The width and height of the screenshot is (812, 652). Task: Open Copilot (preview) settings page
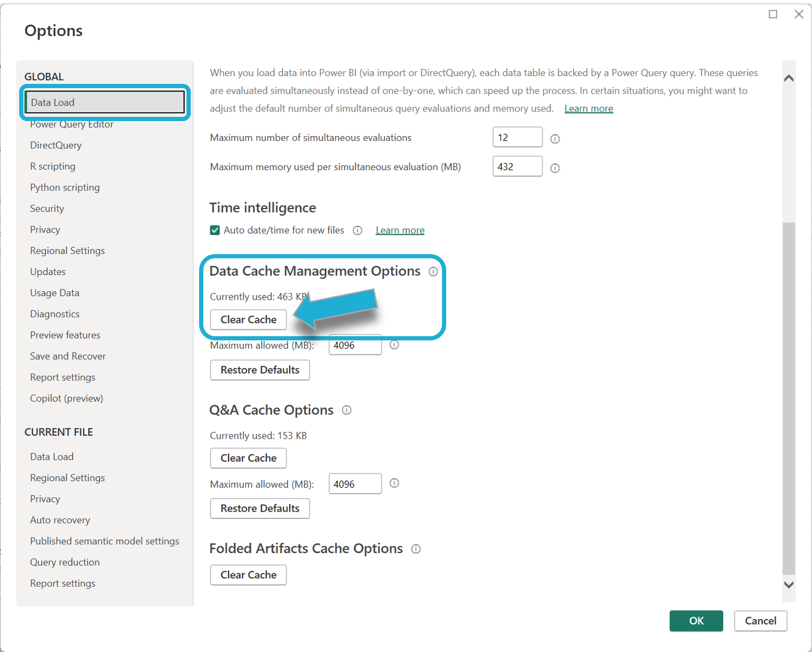point(67,399)
